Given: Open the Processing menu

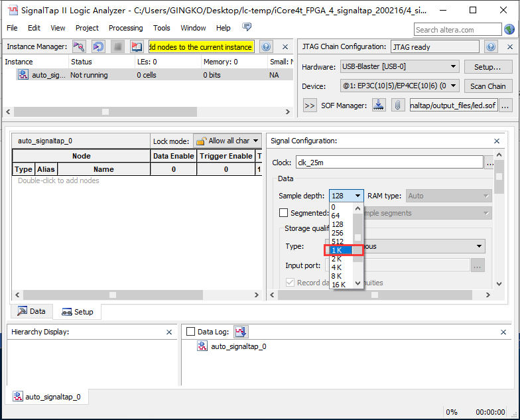Looking at the screenshot, I should click(125, 28).
